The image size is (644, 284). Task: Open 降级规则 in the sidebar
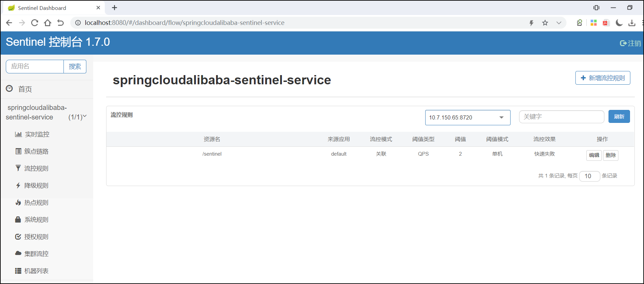click(x=37, y=186)
